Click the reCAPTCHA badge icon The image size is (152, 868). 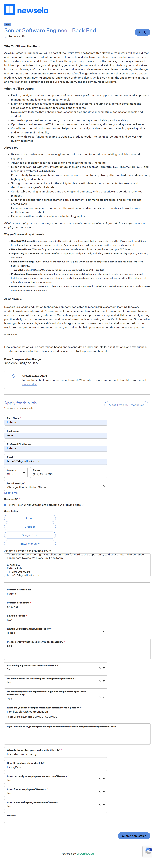coord(148,851)
